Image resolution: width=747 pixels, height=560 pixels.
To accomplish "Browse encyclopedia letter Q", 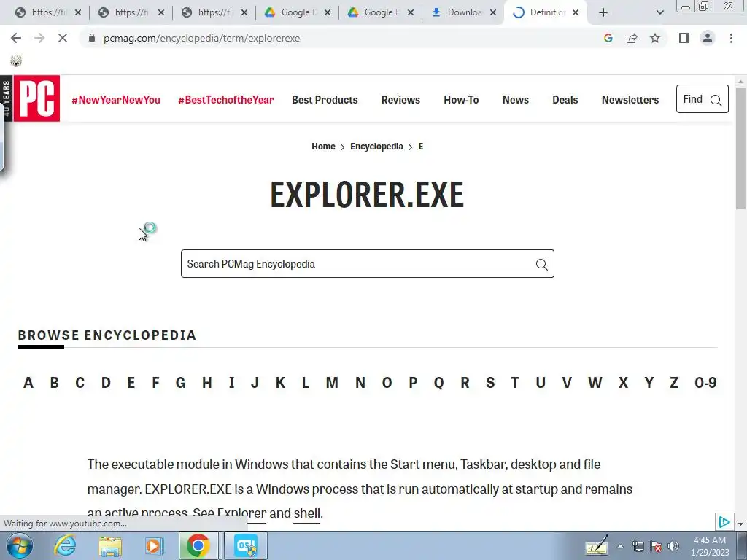I will 438,382.
